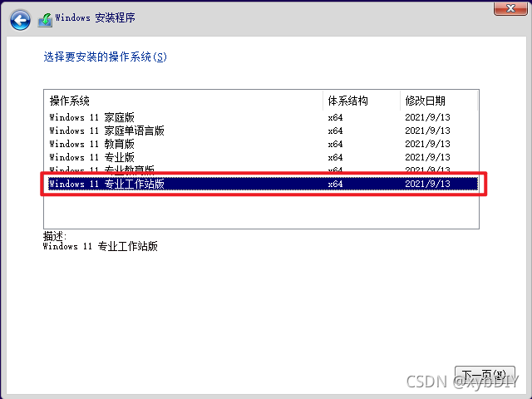Click x64 cell in 教育版 row

(x=335, y=144)
